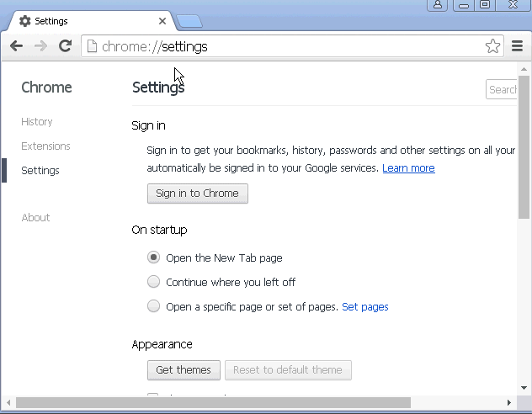Click the vertical scrollbar down arrow

[x=524, y=388]
